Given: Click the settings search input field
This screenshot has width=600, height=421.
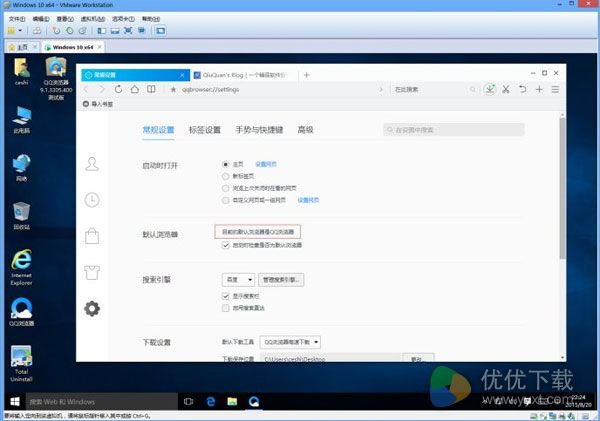Looking at the screenshot, I should pos(453,130).
